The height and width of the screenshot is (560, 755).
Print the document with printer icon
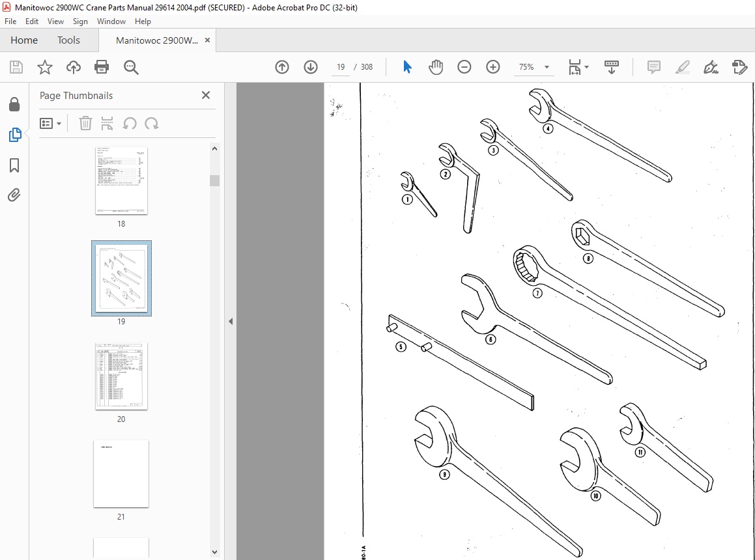tap(102, 67)
